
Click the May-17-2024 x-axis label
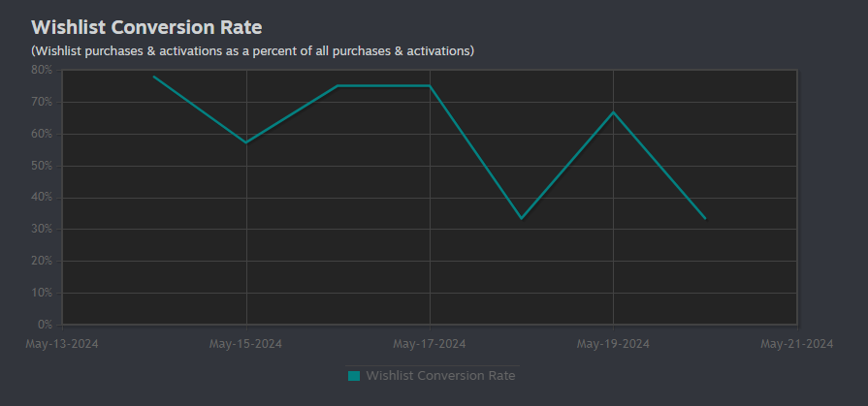[430, 344]
